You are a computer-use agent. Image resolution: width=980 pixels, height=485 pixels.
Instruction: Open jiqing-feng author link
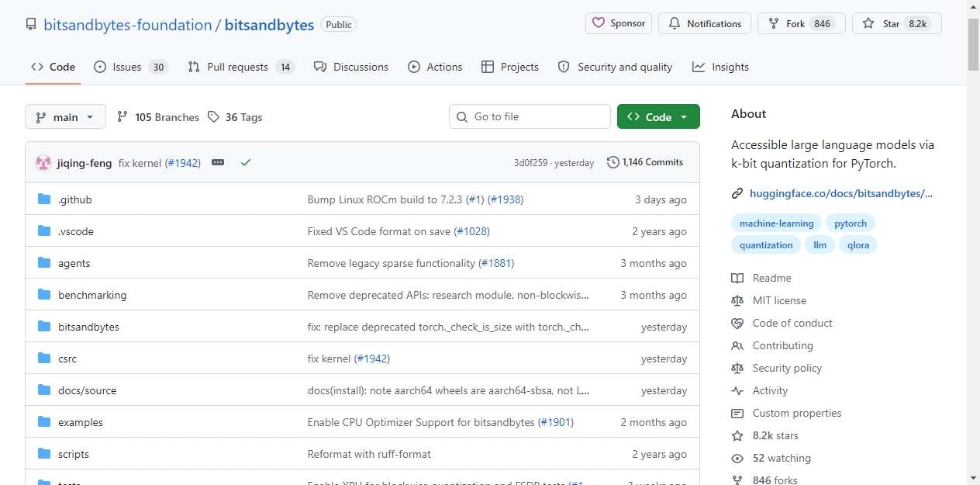click(x=85, y=163)
